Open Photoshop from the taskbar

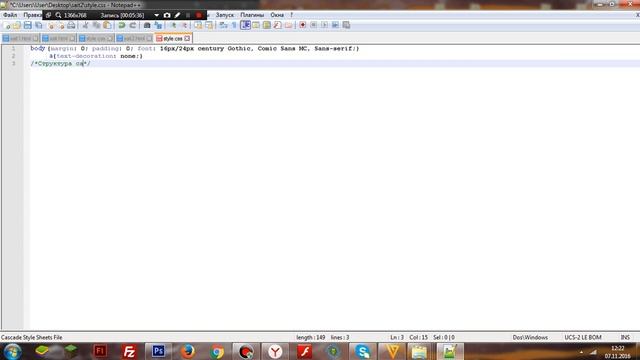(x=158, y=351)
